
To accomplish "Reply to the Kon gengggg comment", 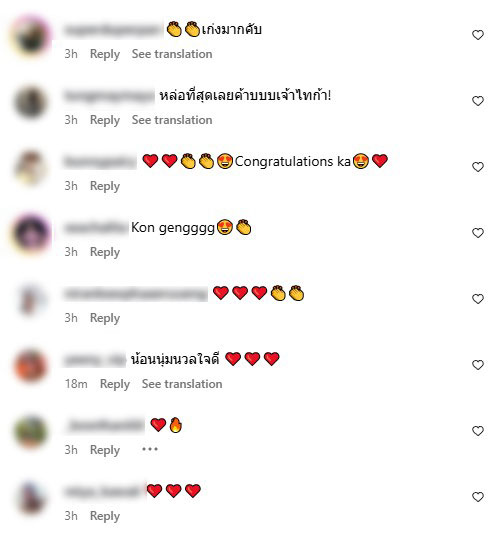I will 105,252.
